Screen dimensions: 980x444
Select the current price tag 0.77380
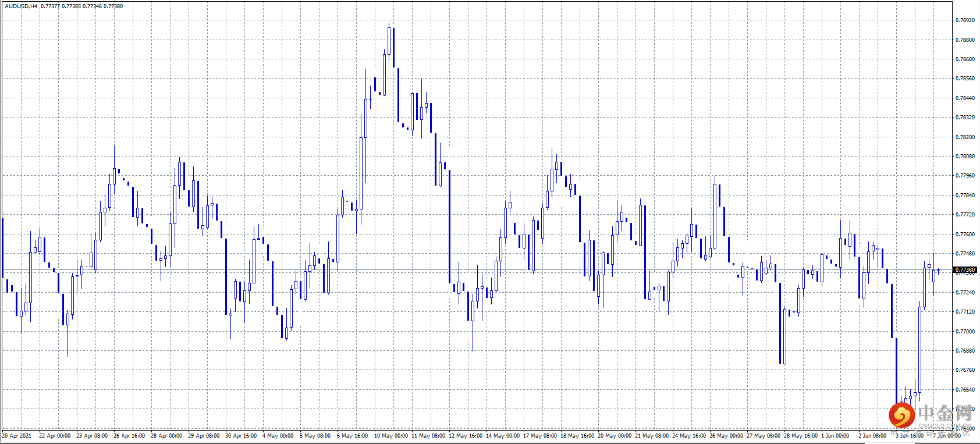[x=965, y=270]
